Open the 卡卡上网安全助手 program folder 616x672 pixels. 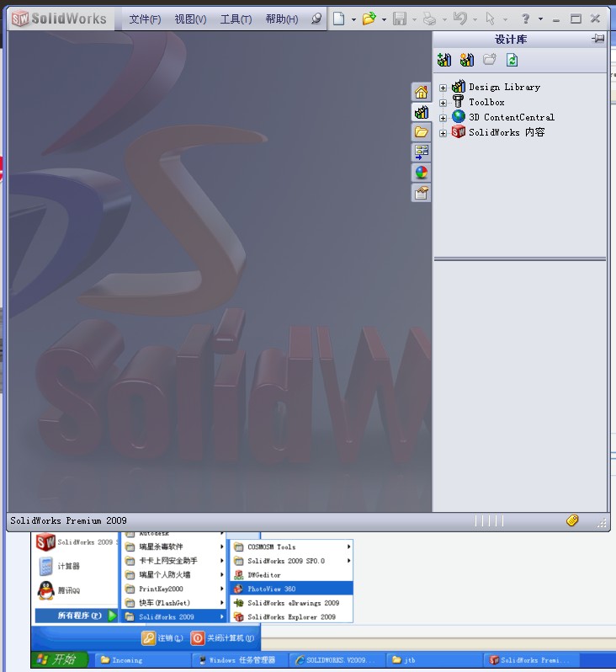click(174, 561)
